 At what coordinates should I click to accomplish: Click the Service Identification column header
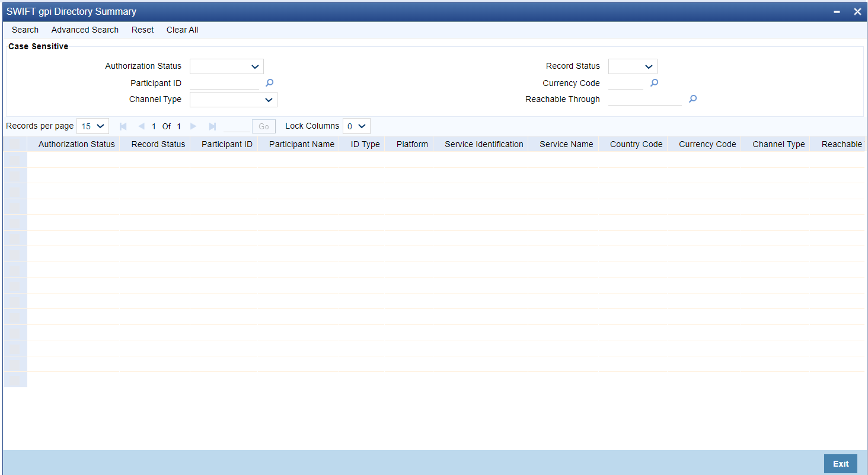coord(484,144)
